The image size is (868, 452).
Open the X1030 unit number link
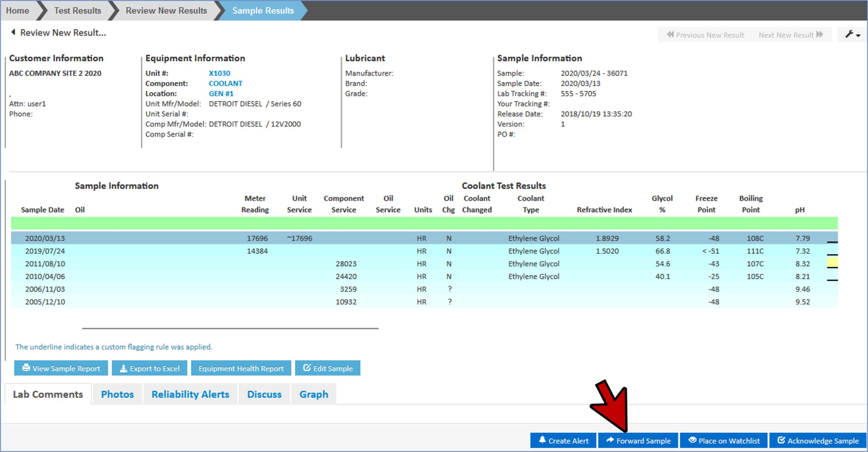[219, 73]
